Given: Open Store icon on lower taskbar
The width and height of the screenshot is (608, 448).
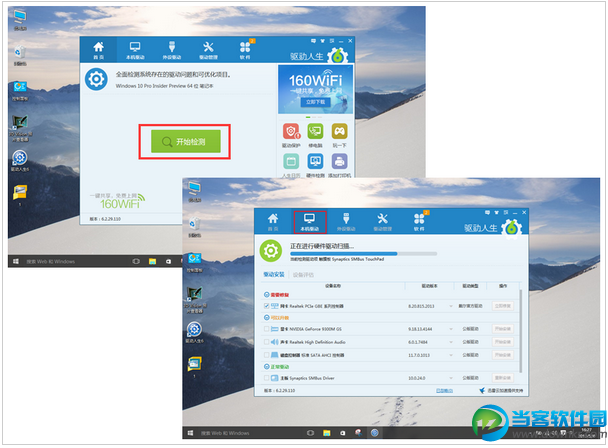Looking at the screenshot, I should point(342,433).
